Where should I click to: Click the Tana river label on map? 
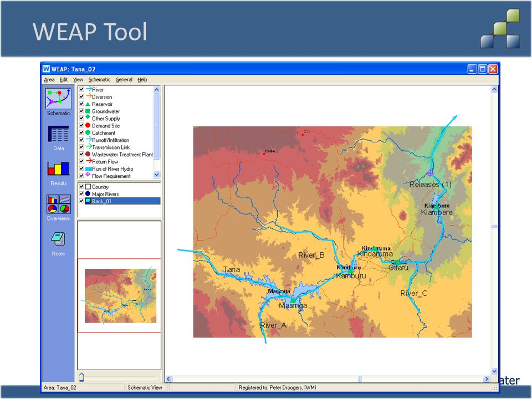click(232, 270)
